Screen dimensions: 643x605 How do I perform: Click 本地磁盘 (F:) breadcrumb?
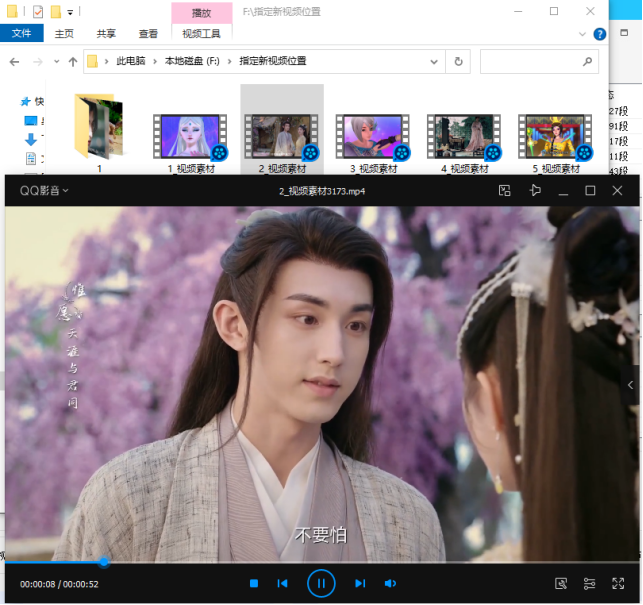tap(192, 61)
